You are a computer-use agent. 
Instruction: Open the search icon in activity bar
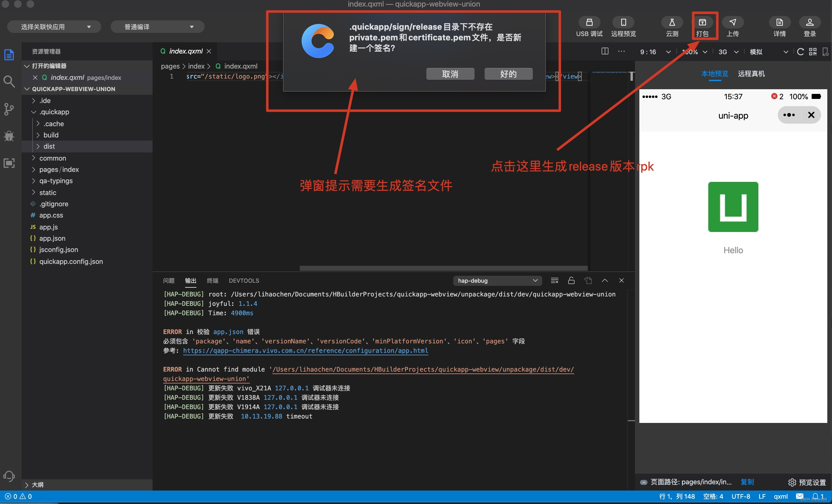tap(9, 81)
